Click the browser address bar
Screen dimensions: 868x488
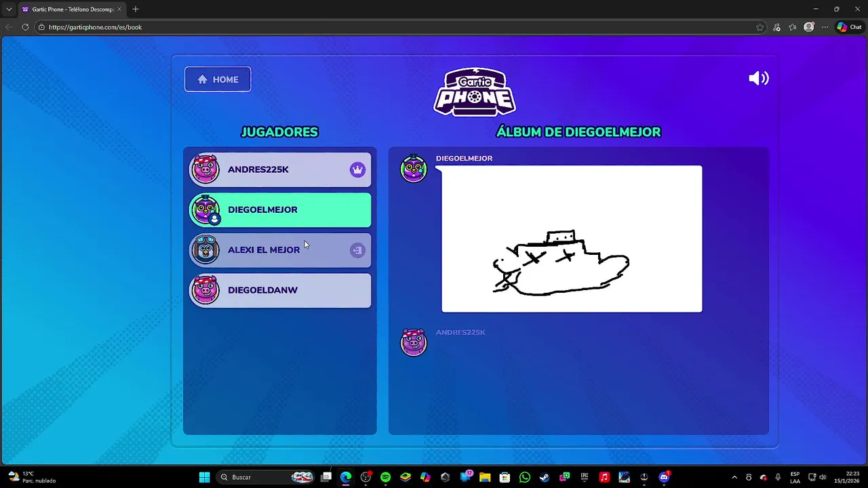click(x=400, y=27)
